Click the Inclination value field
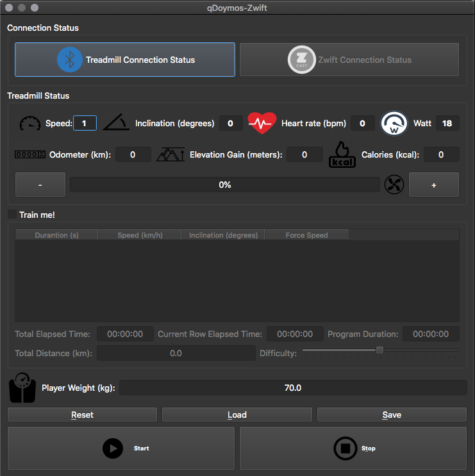 click(231, 123)
